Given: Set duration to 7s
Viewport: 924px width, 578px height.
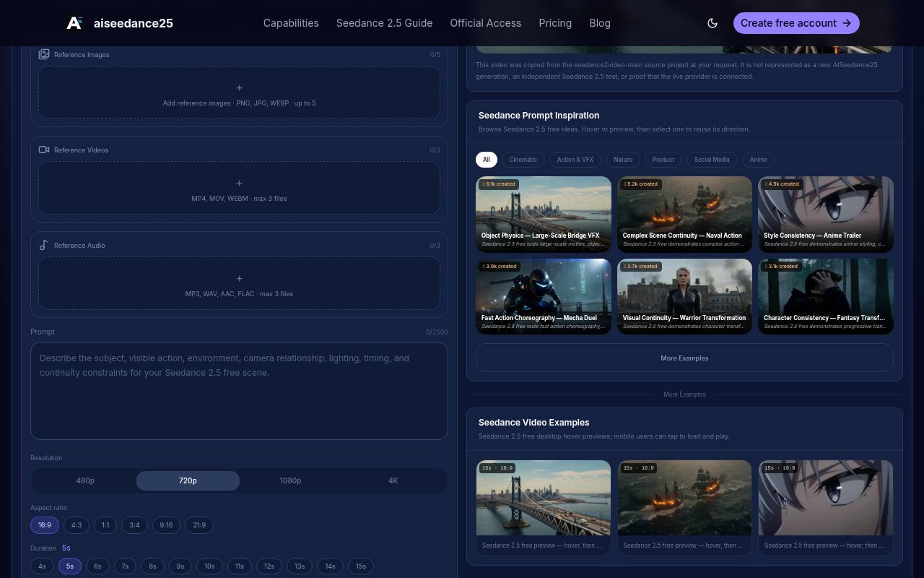Looking at the screenshot, I should 125,566.
